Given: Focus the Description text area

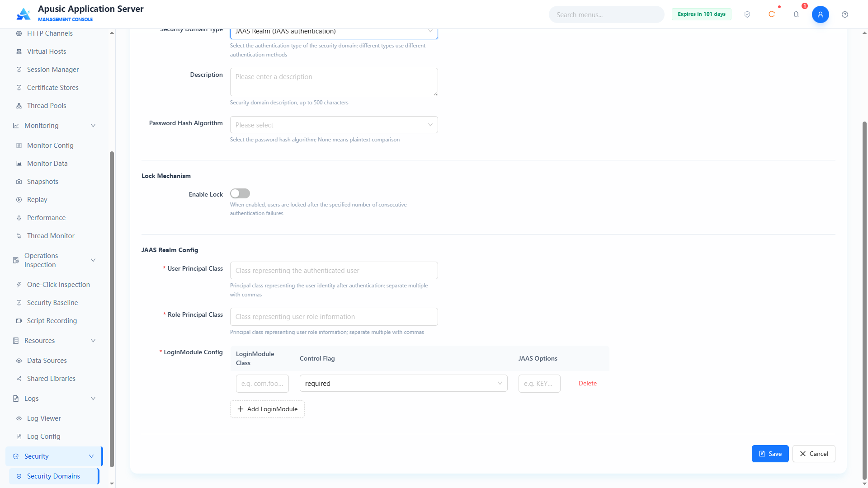Looking at the screenshot, I should 334,82.
